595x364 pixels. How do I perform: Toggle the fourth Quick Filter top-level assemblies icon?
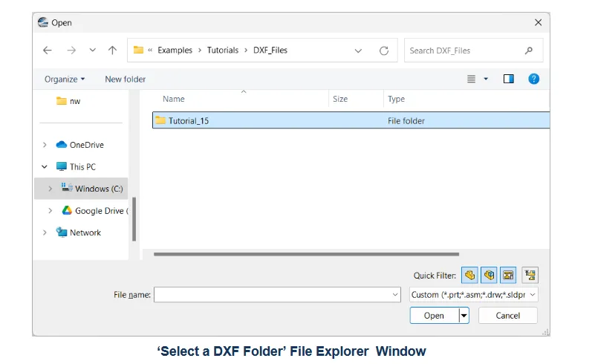[530, 275]
